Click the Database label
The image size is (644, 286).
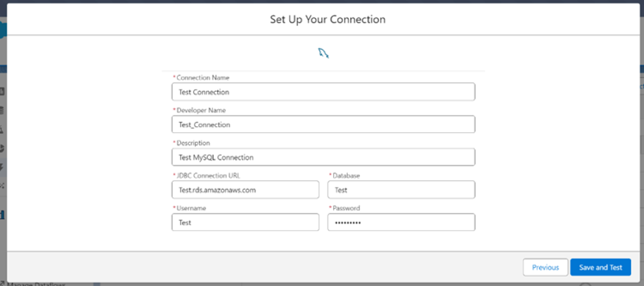346,176
